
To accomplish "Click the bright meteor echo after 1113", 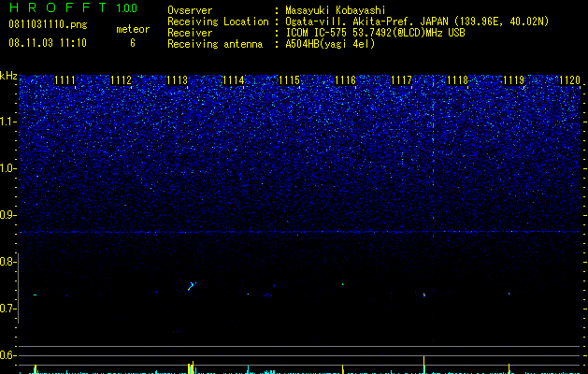I will 192,286.
